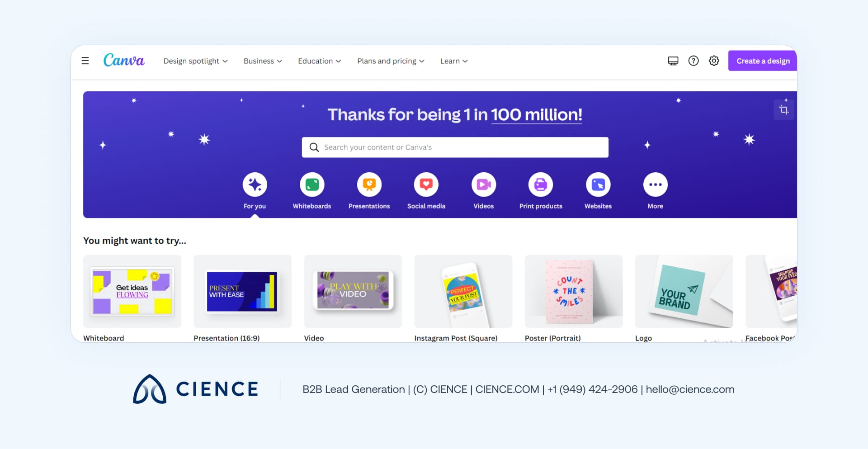868x449 pixels.
Task: Click the Canva logo
Action: pyautogui.click(x=124, y=60)
